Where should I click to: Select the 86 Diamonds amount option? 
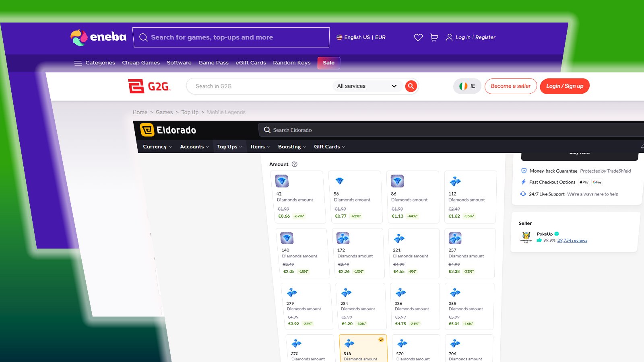(413, 197)
